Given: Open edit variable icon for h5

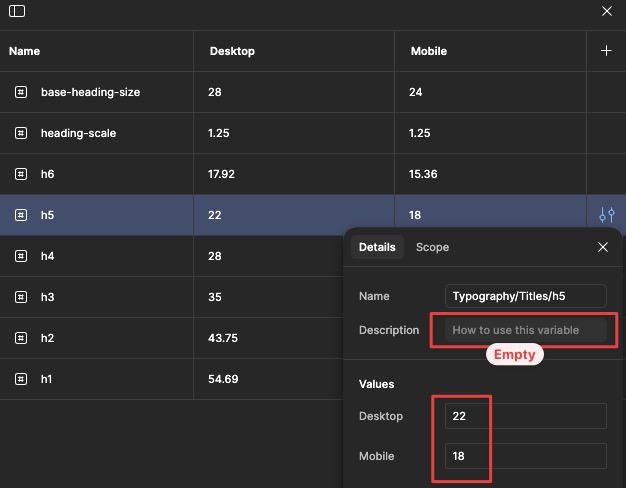Looking at the screenshot, I should (x=606, y=215).
